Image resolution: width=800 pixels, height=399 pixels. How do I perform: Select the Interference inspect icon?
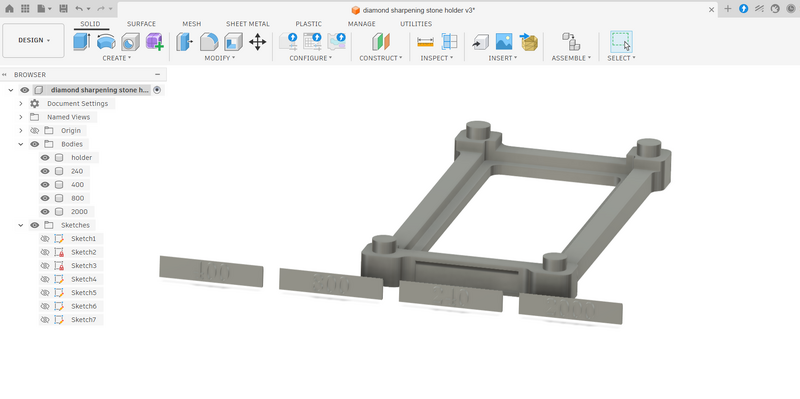point(449,41)
